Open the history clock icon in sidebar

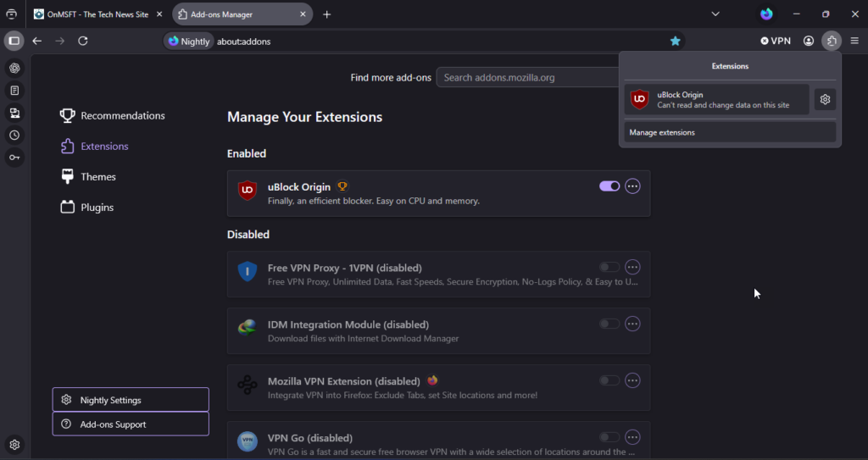14,135
